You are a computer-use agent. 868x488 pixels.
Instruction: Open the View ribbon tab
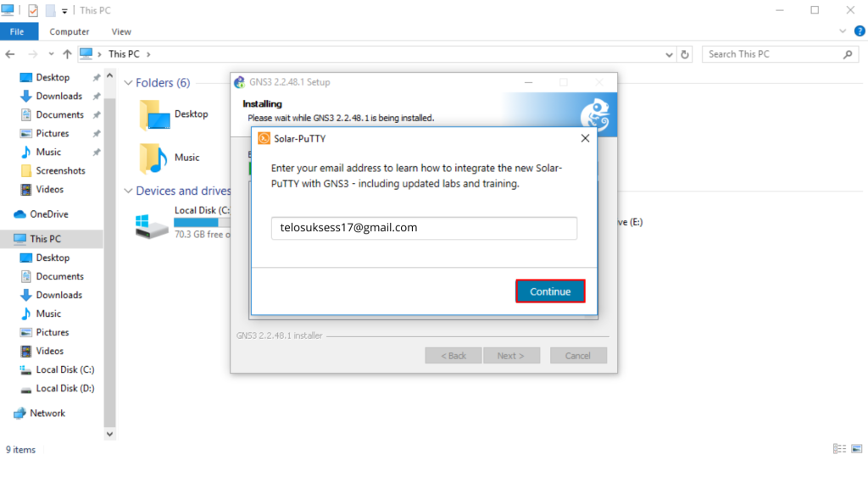pyautogui.click(x=121, y=31)
